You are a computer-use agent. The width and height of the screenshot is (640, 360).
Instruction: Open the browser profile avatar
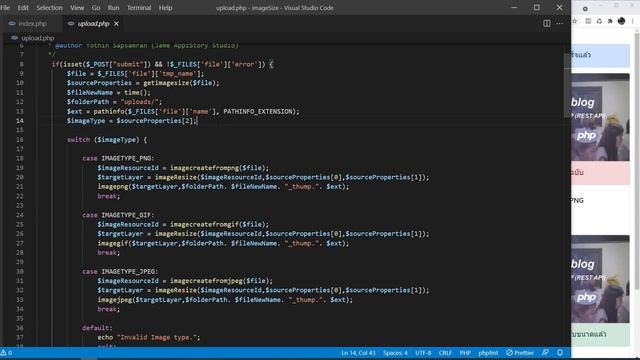click(621, 21)
